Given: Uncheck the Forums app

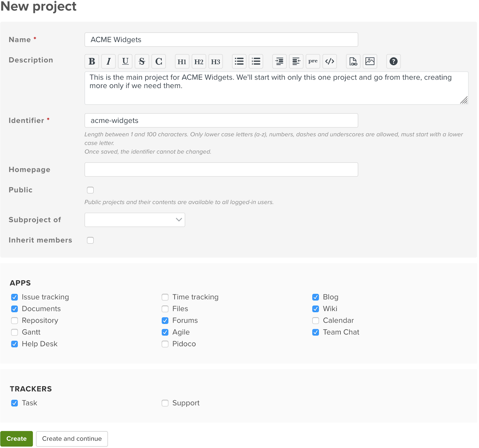Looking at the screenshot, I should [165, 321].
